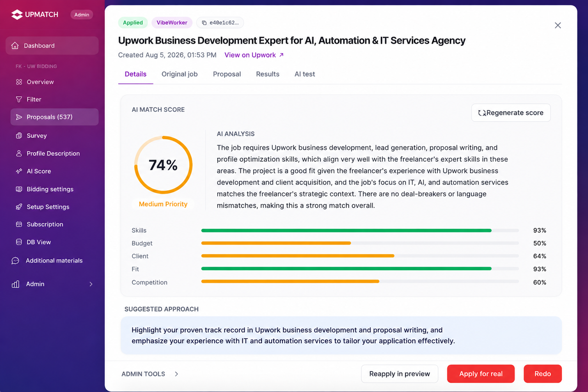Viewport: 588px width, 392px height.
Task: Click the Admin role badge
Action: 82,14
